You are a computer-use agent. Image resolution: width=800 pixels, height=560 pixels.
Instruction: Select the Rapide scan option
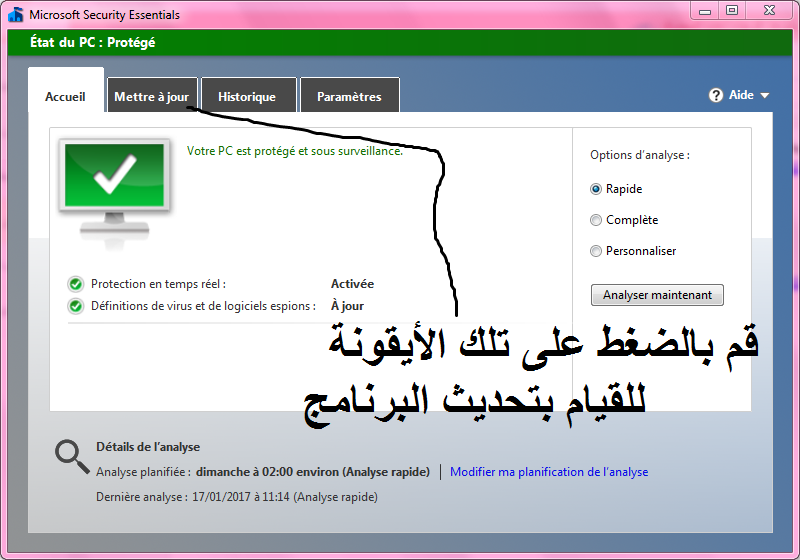click(595, 189)
